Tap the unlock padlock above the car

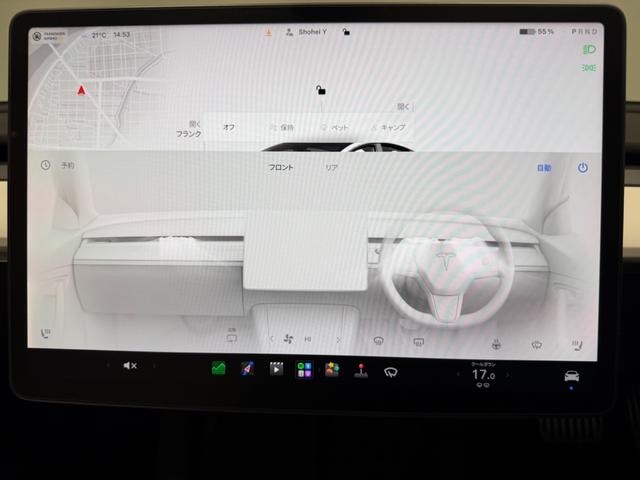[321, 90]
